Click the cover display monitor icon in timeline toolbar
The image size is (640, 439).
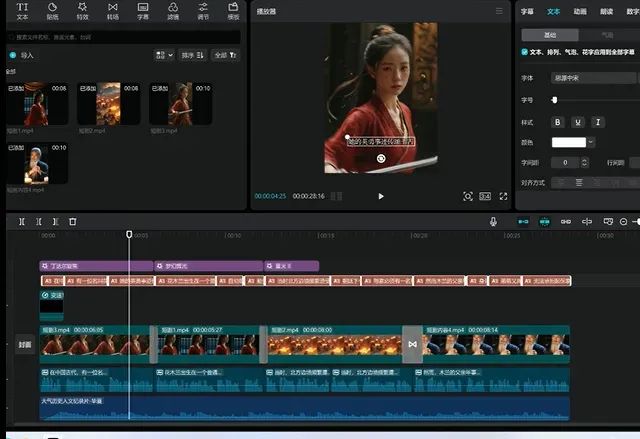tap(608, 222)
